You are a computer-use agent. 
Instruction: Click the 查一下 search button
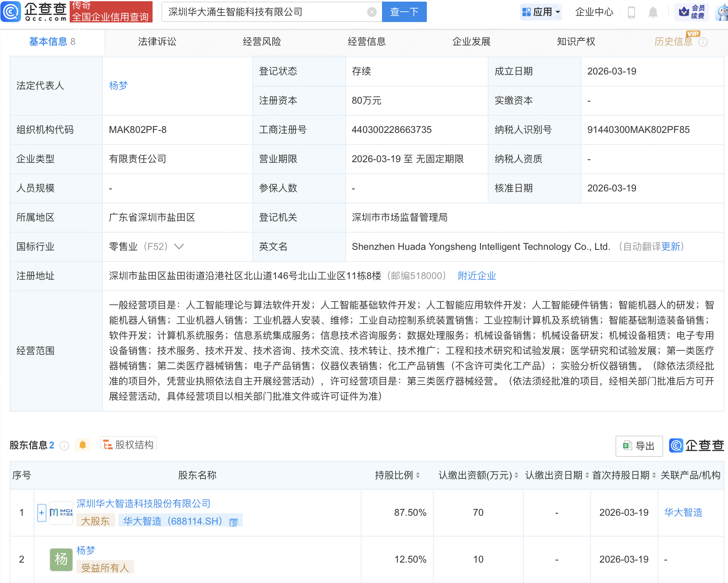tap(404, 12)
